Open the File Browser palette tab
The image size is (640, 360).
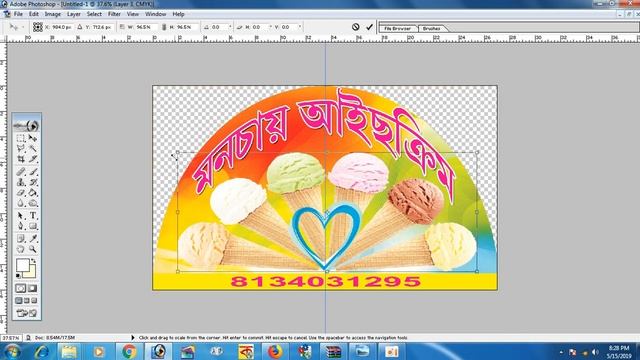(x=398, y=29)
